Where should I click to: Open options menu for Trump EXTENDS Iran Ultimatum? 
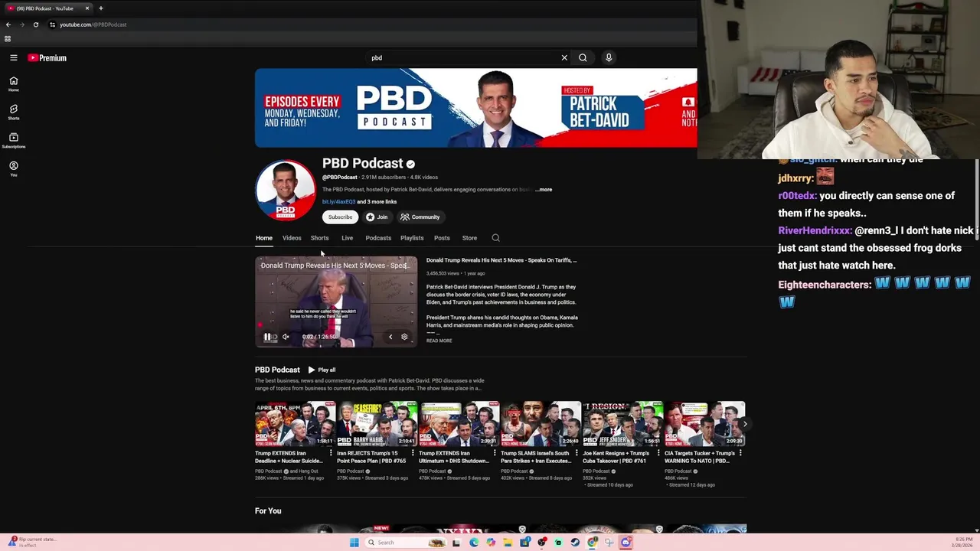(x=495, y=453)
